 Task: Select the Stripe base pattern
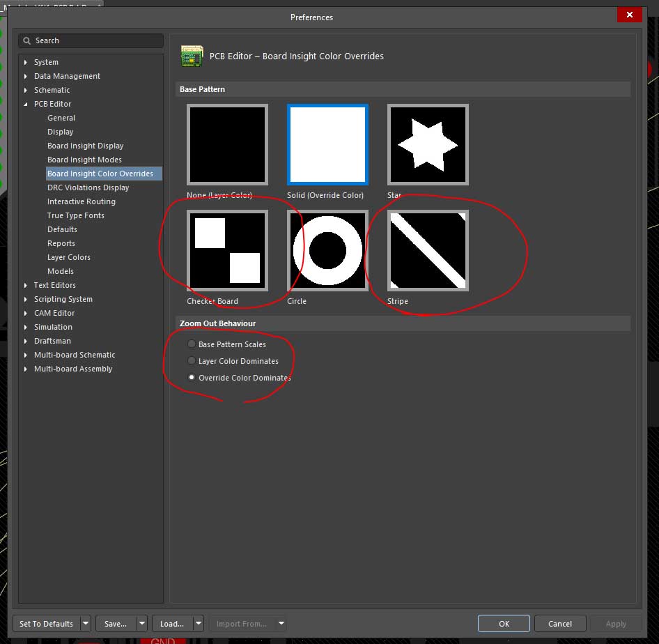coord(428,251)
